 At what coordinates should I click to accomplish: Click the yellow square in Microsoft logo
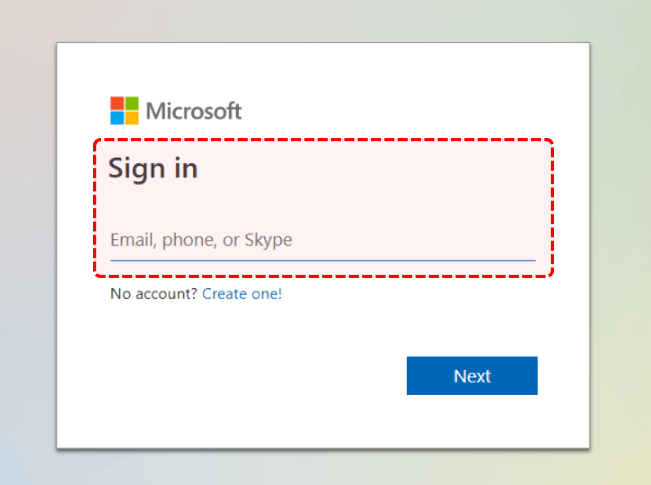tap(132, 118)
